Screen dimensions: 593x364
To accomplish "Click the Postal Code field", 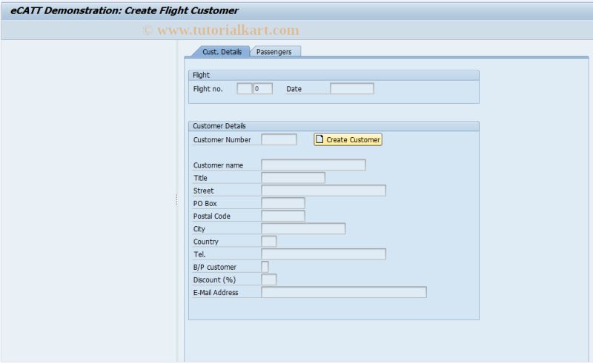I will pyautogui.click(x=283, y=216).
